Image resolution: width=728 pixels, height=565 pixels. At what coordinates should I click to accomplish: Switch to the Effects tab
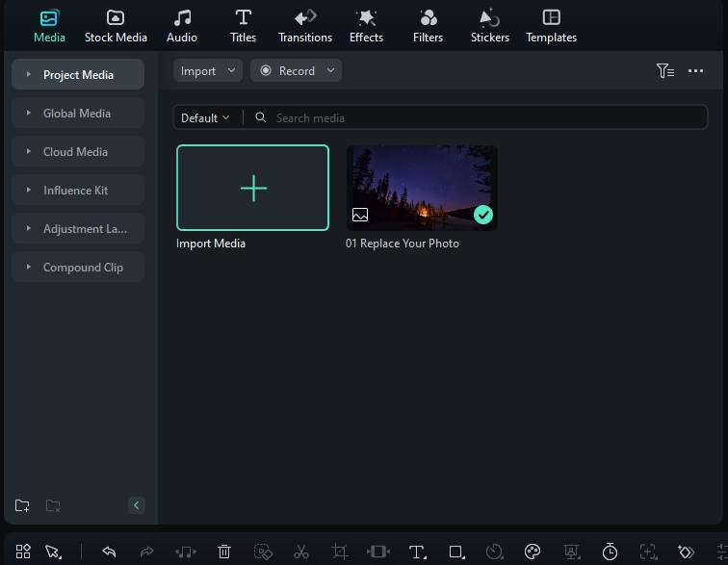pyautogui.click(x=366, y=26)
